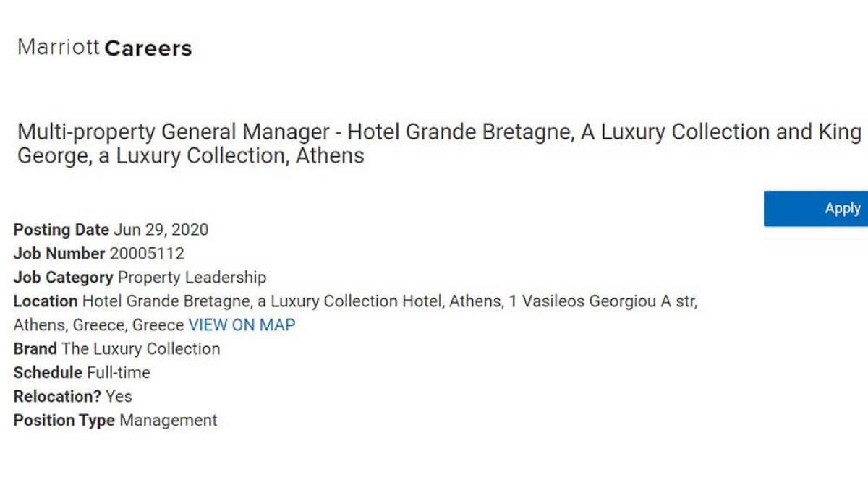
Task: Select the Jun 29, 2020 date text
Action: [x=161, y=230]
